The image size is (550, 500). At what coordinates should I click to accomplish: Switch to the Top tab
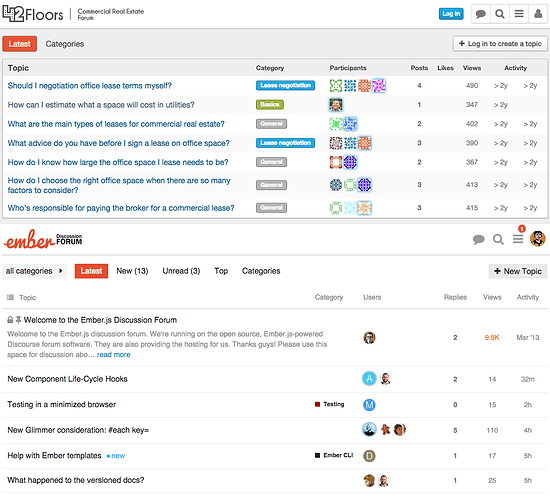point(221,271)
